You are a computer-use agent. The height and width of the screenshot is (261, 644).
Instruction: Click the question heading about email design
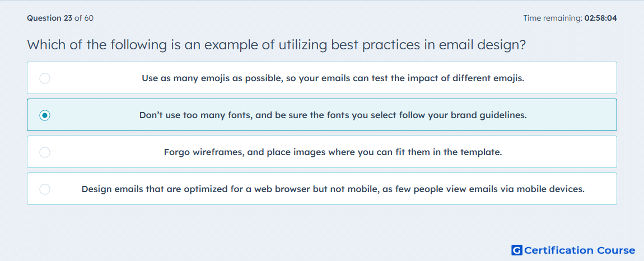[276, 45]
